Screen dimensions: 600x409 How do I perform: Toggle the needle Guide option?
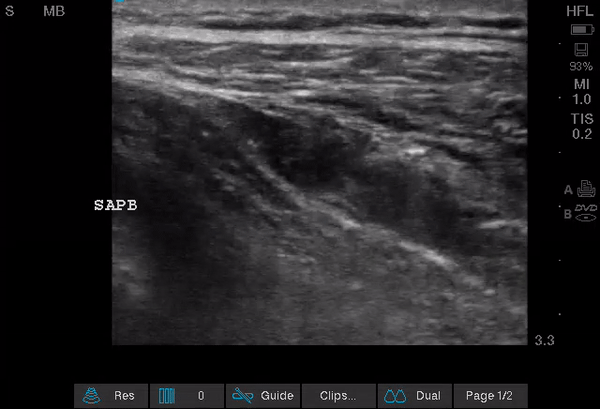(x=263, y=396)
